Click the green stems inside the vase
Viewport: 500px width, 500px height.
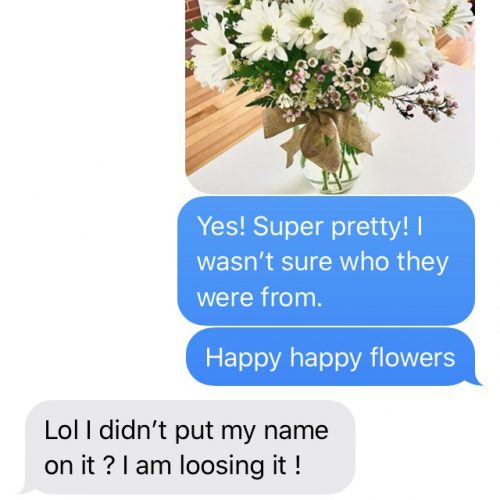coord(337,173)
